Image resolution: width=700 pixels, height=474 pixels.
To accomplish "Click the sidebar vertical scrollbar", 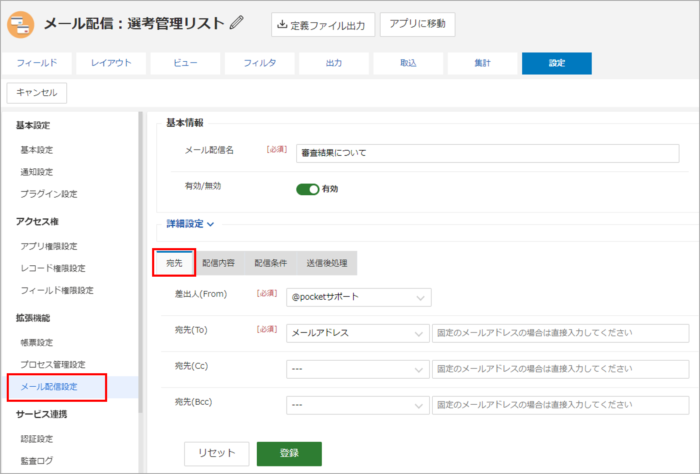I will (x=141, y=263).
